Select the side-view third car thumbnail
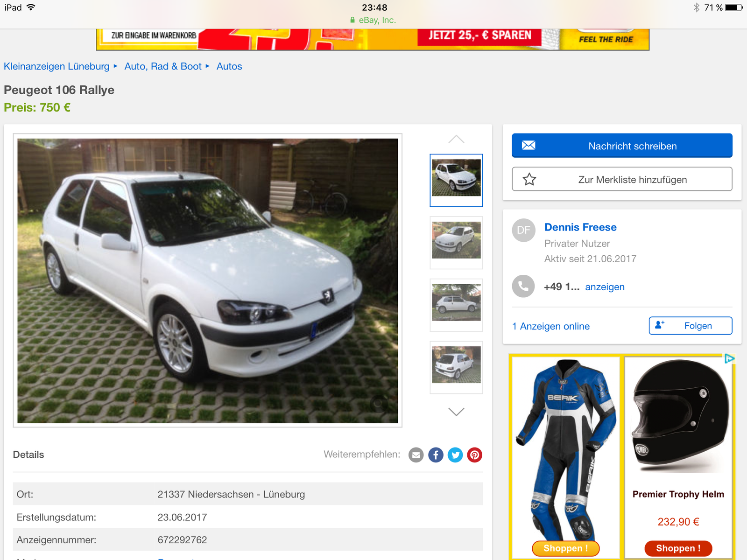Image resolution: width=747 pixels, height=560 pixels. point(456,303)
